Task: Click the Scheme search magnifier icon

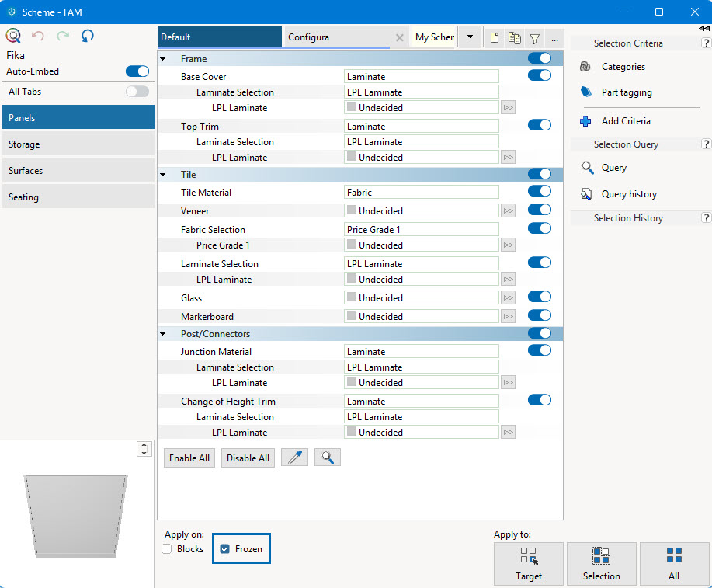Action: coord(13,36)
